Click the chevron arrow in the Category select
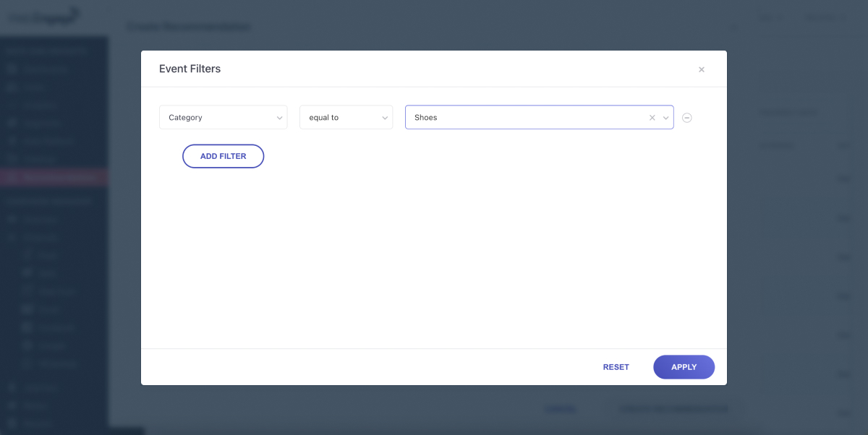The width and height of the screenshot is (868, 435). coord(279,118)
